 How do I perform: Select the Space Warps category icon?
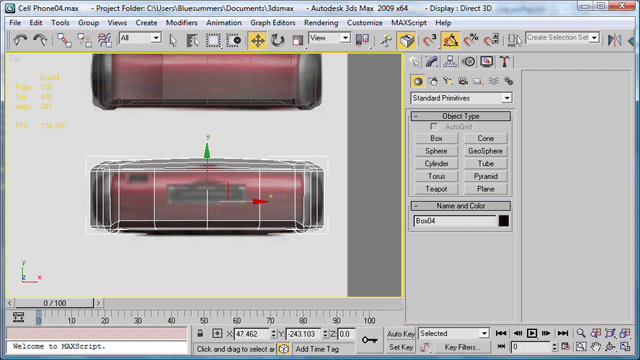coord(493,81)
